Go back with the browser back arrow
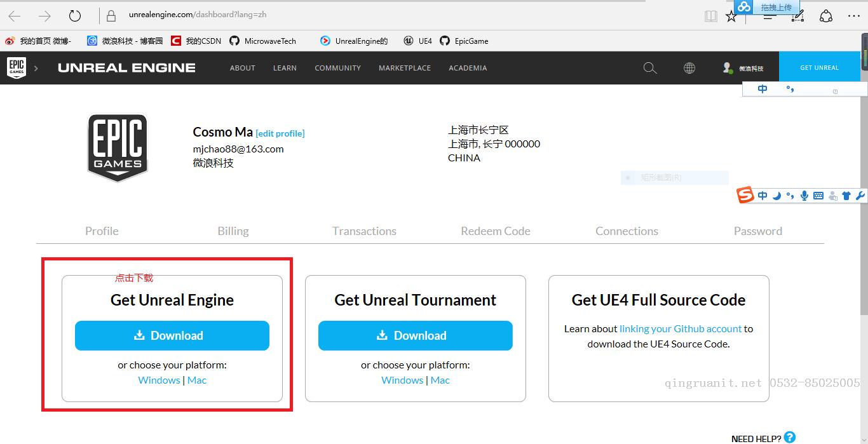The width and height of the screenshot is (868, 444). coord(14,16)
